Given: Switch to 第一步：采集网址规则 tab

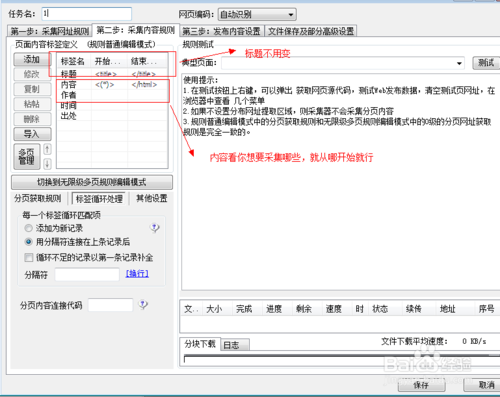Looking at the screenshot, I should pos(49,31).
